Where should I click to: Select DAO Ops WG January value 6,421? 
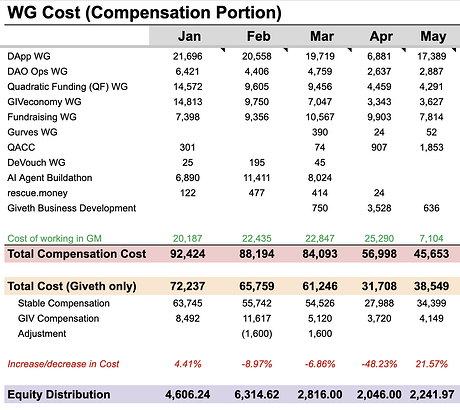pyautogui.click(x=187, y=71)
